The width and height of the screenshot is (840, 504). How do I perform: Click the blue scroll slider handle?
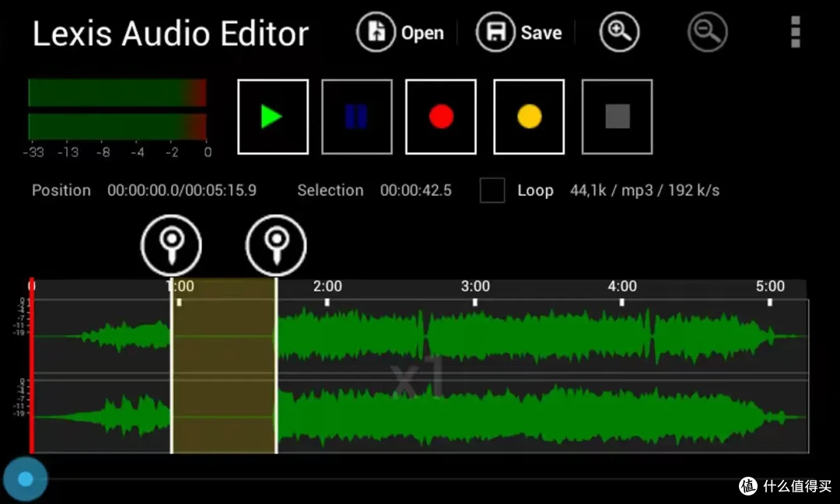[25, 479]
